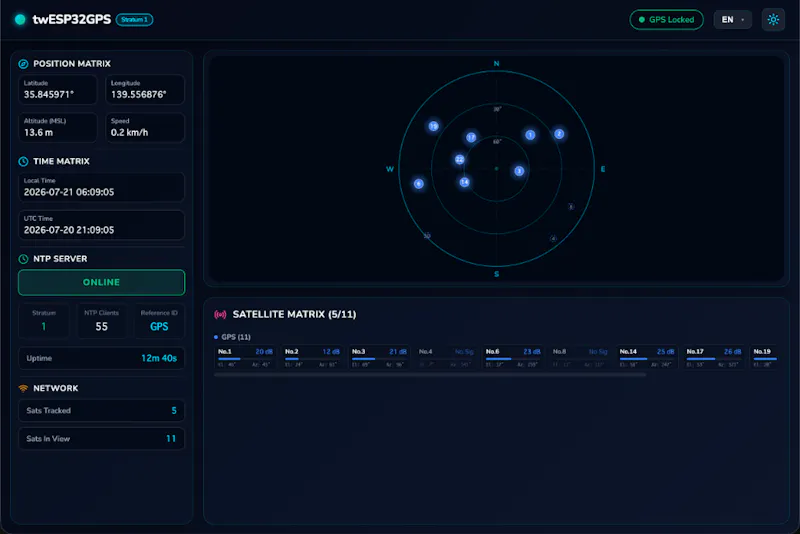This screenshot has width=800, height=534.
Task: Click the GPS Locked status badge
Action: tap(666, 20)
